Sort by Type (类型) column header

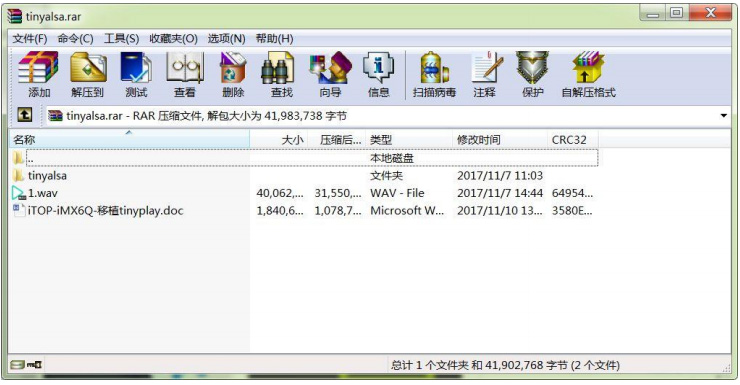click(409, 140)
